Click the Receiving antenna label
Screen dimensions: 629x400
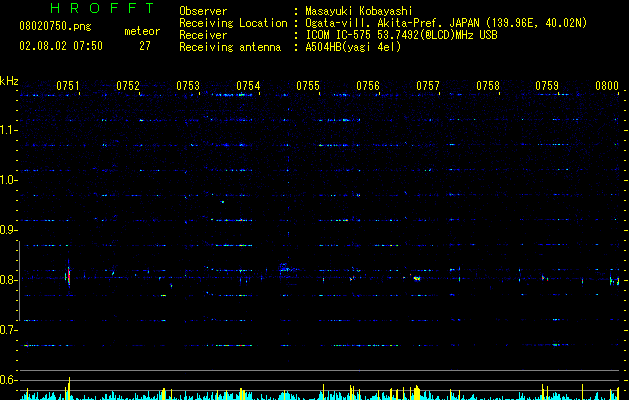coord(230,47)
